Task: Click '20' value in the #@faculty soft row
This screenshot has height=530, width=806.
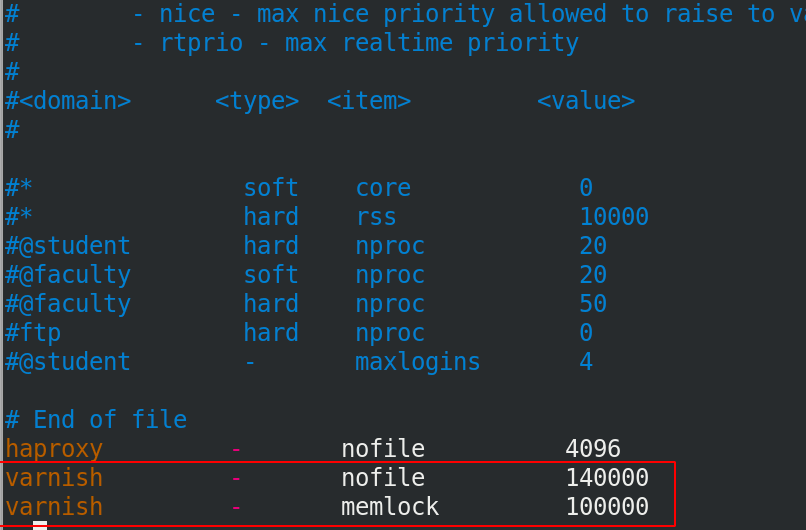Action: pyautogui.click(x=593, y=275)
